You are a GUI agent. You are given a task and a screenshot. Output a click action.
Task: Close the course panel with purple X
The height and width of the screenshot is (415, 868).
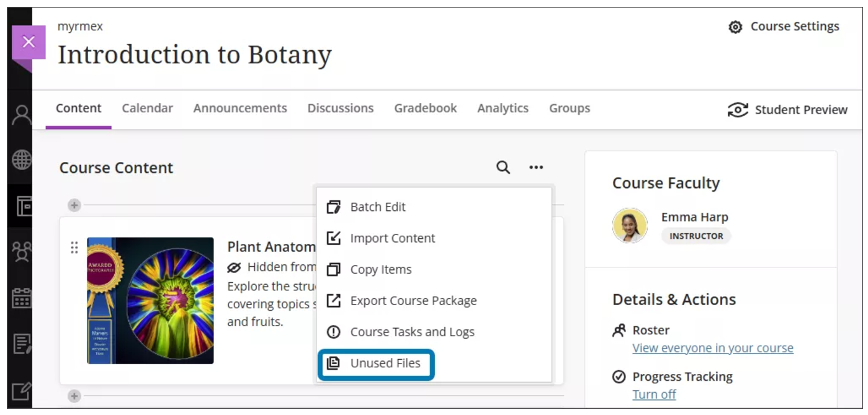click(x=29, y=42)
